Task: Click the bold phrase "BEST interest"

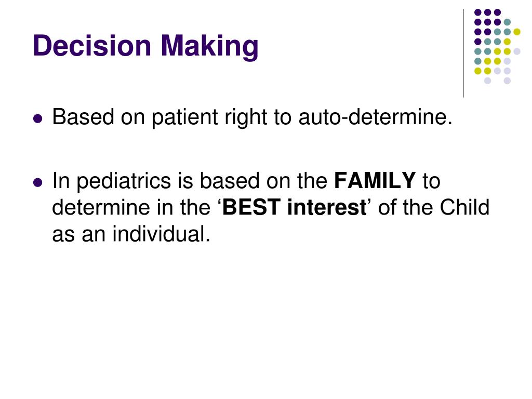Action: pyautogui.click(x=294, y=207)
